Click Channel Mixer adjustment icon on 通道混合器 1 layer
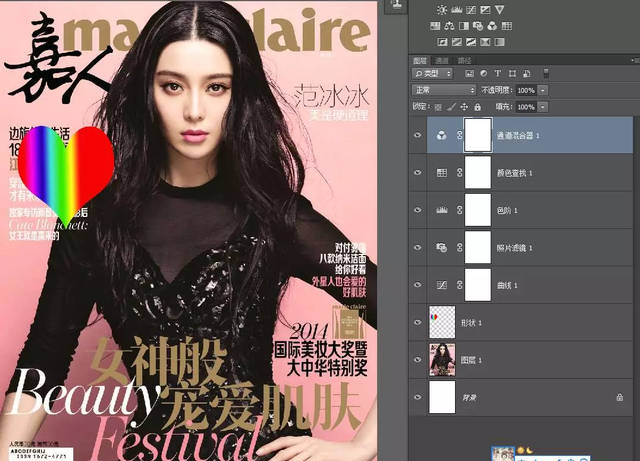Image resolution: width=640 pixels, height=461 pixels. pos(441,136)
